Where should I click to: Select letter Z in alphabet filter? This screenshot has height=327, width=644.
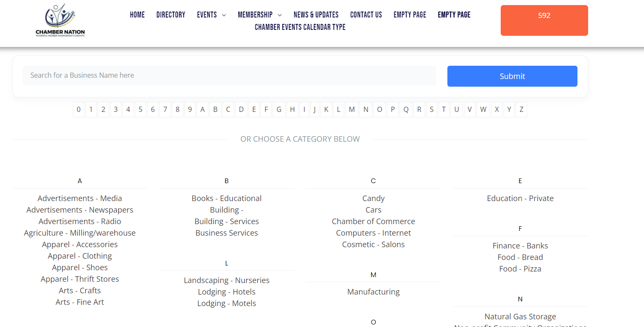pyautogui.click(x=521, y=109)
